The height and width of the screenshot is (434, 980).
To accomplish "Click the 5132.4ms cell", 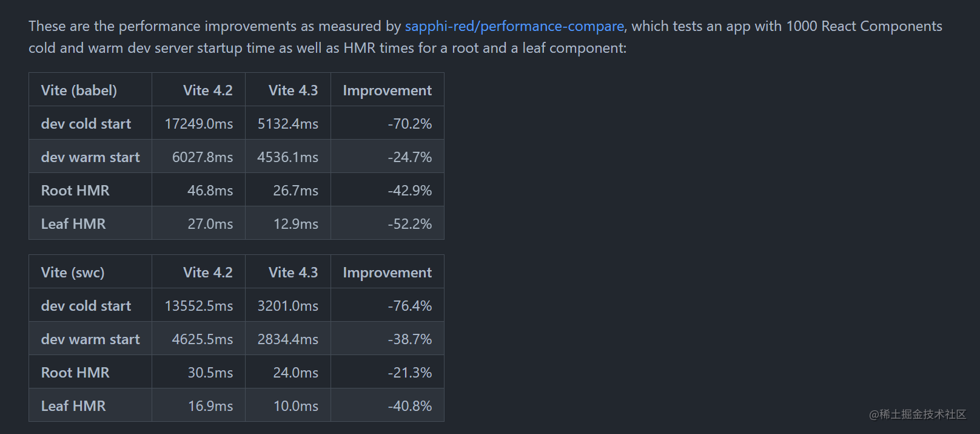I will point(287,124).
